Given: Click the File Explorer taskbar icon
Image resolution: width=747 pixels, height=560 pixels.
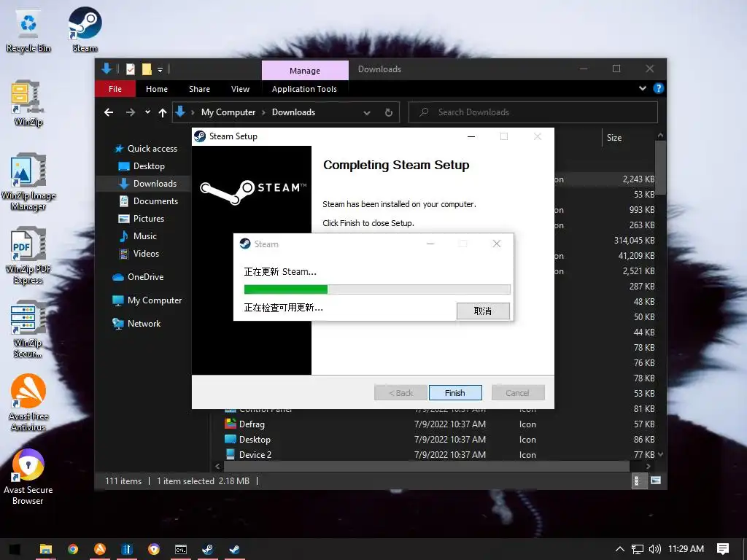Looking at the screenshot, I should (46, 549).
